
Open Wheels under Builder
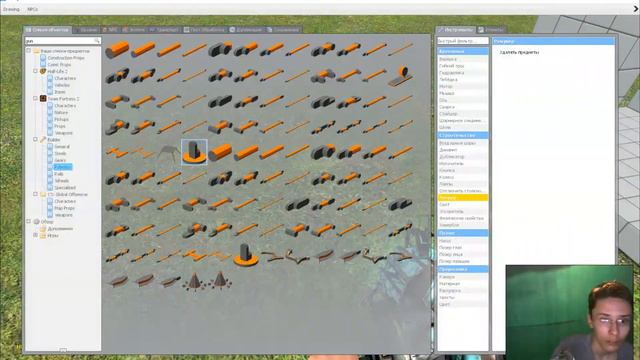(x=62, y=180)
